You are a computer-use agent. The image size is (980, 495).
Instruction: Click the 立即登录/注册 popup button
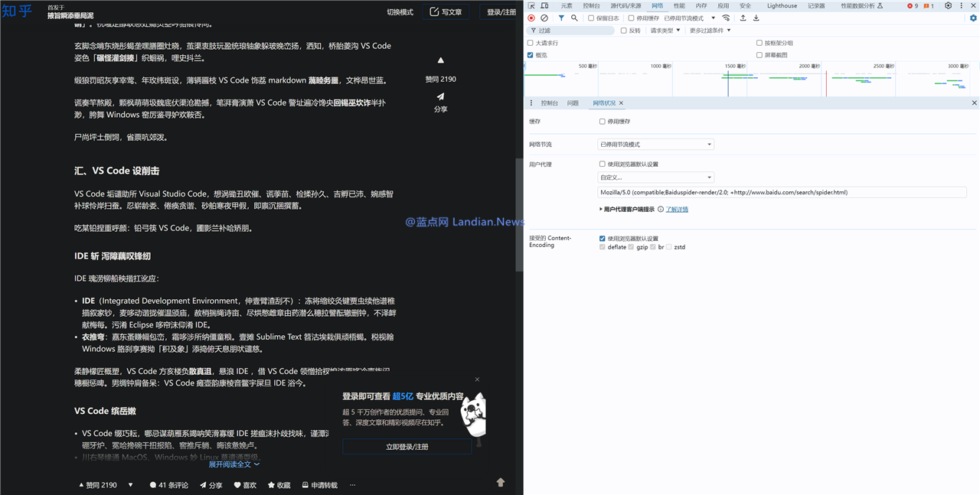[x=407, y=447]
